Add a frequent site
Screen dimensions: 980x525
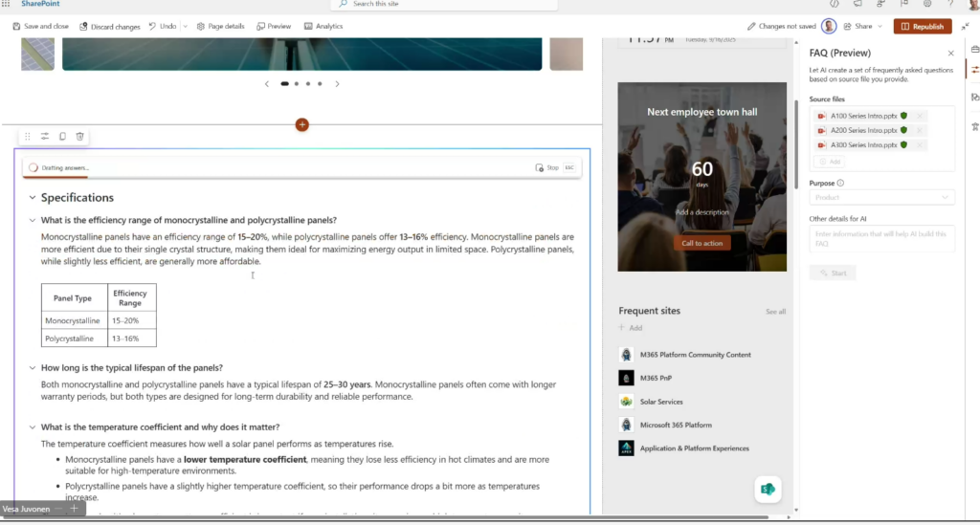(x=631, y=328)
